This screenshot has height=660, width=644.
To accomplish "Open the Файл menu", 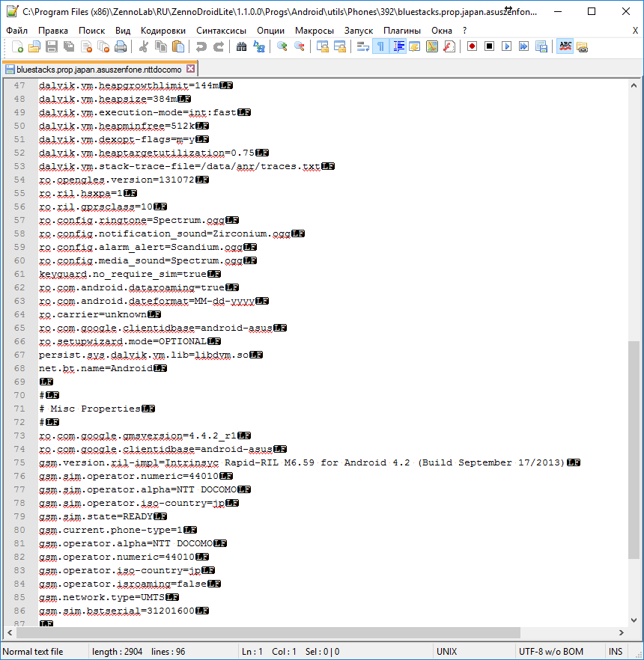I will (16, 31).
